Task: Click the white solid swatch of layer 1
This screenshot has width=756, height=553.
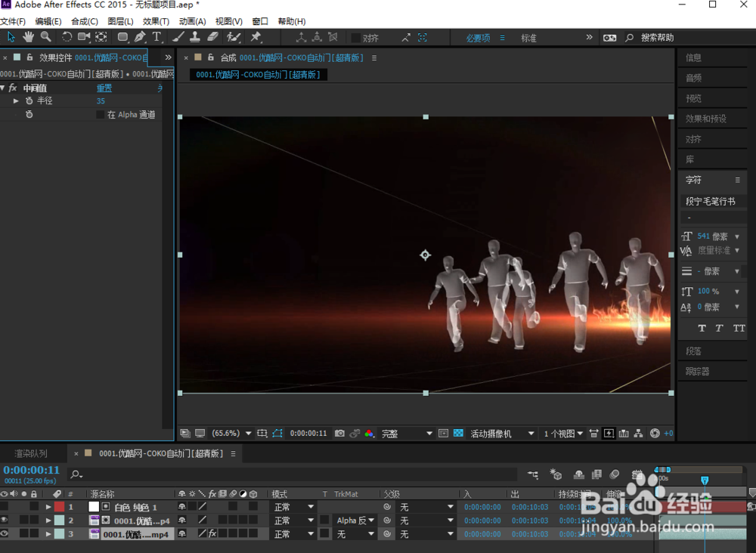Action: [94, 507]
